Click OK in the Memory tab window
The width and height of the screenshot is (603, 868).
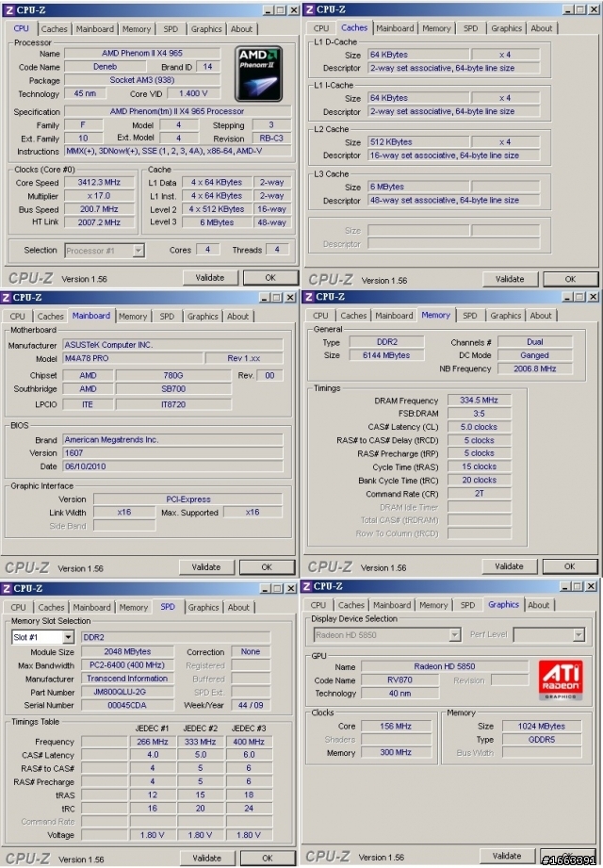pyautogui.click(x=570, y=566)
